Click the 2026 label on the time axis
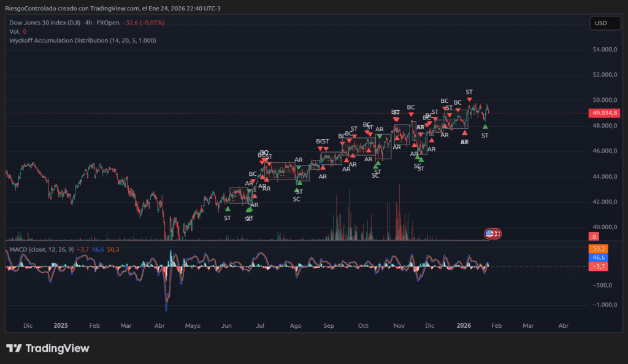Image resolution: width=628 pixels, height=364 pixels. [x=464, y=327]
